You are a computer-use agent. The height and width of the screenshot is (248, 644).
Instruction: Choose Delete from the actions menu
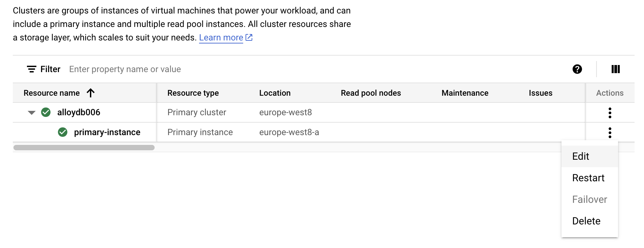[x=589, y=221]
